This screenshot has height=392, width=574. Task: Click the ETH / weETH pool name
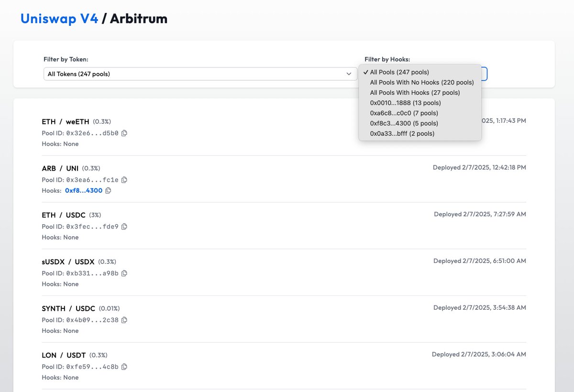(66, 121)
